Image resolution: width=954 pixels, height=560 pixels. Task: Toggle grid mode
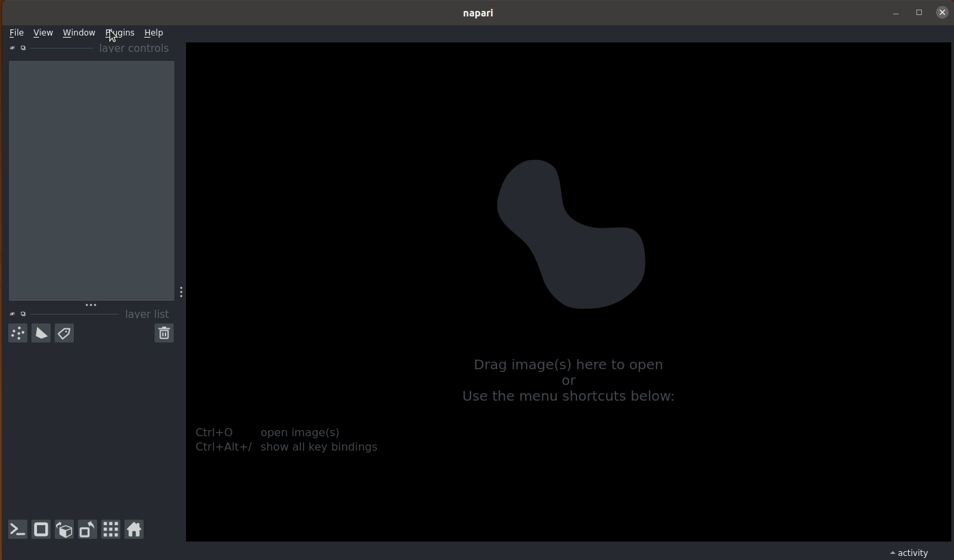pos(111,529)
